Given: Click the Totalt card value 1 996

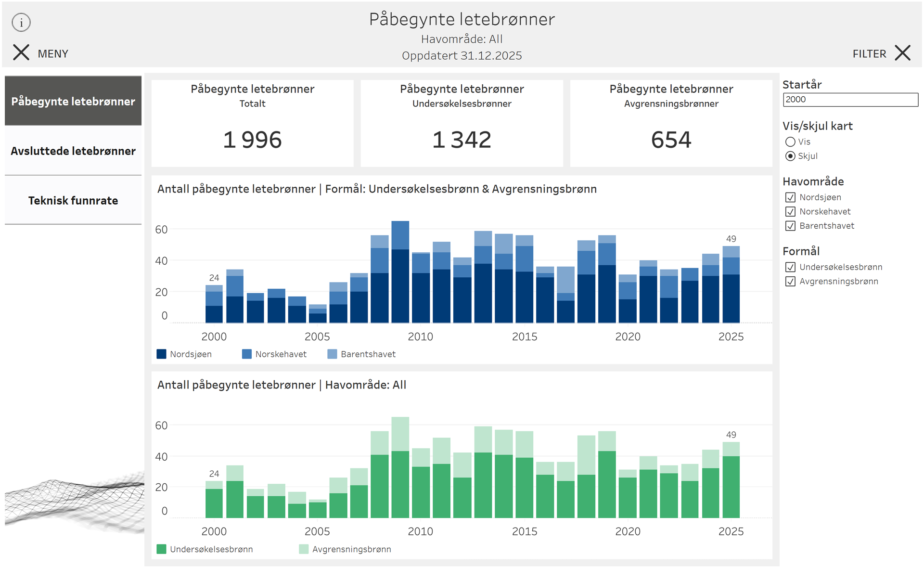Looking at the screenshot, I should click(252, 140).
